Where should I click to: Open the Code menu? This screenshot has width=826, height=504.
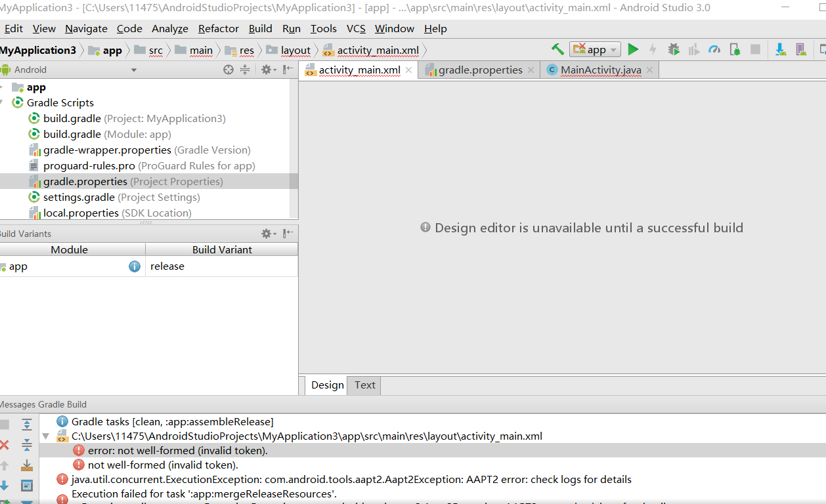[x=129, y=29]
